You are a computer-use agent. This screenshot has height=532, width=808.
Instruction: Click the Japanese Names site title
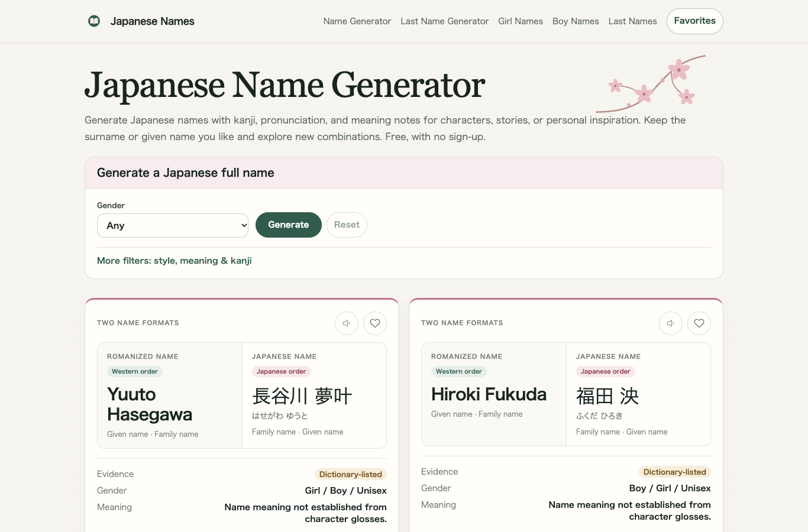(153, 21)
